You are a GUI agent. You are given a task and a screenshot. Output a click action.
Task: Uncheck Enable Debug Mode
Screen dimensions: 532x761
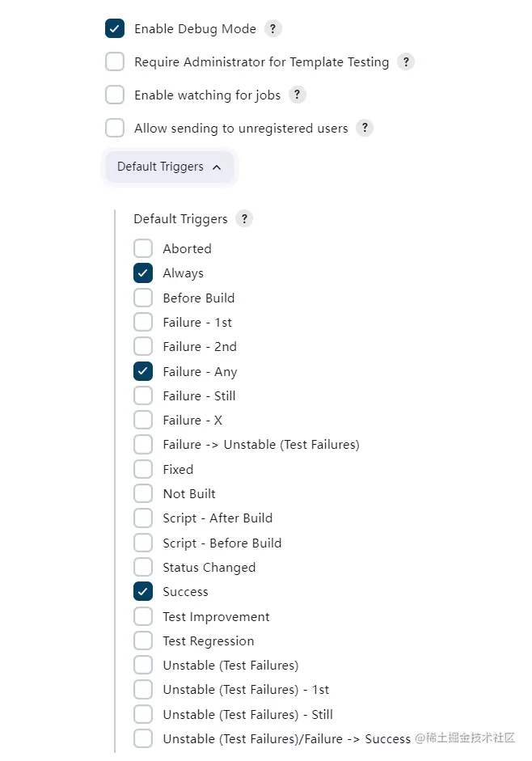click(115, 29)
